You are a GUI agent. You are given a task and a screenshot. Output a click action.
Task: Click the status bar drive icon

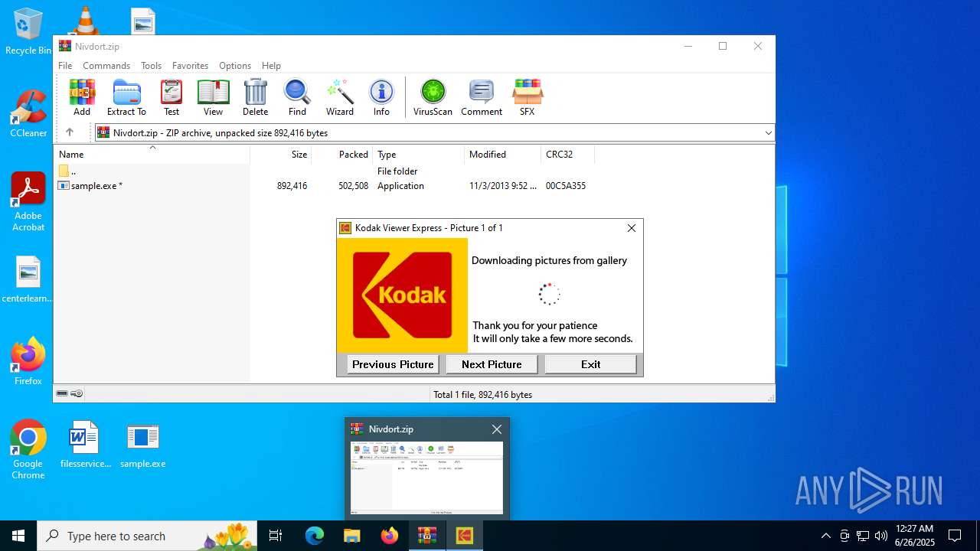pos(62,393)
